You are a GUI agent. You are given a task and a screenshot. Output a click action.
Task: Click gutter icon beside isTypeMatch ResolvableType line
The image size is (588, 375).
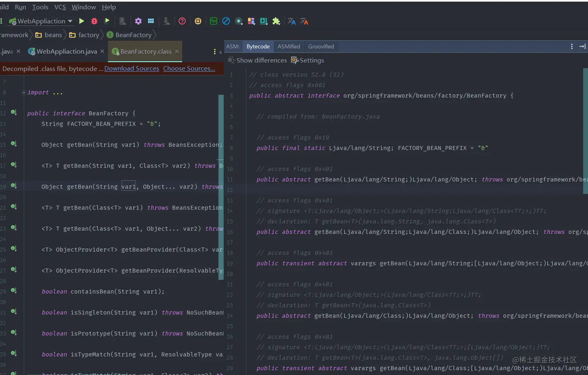(14, 353)
